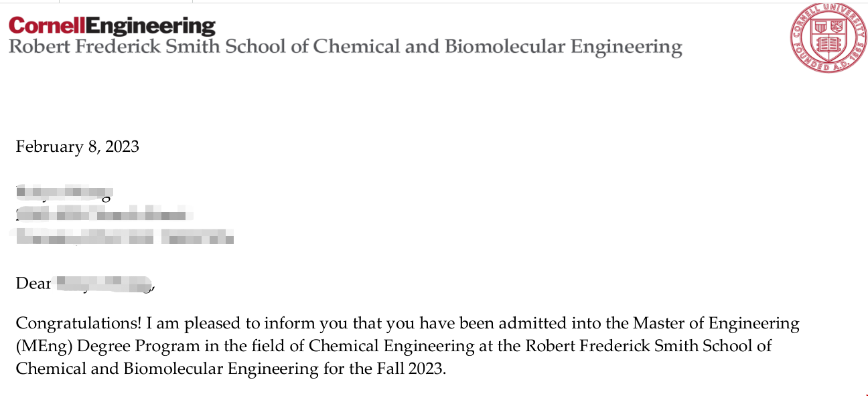Click the phrase Master of Engineering

[x=716, y=324]
